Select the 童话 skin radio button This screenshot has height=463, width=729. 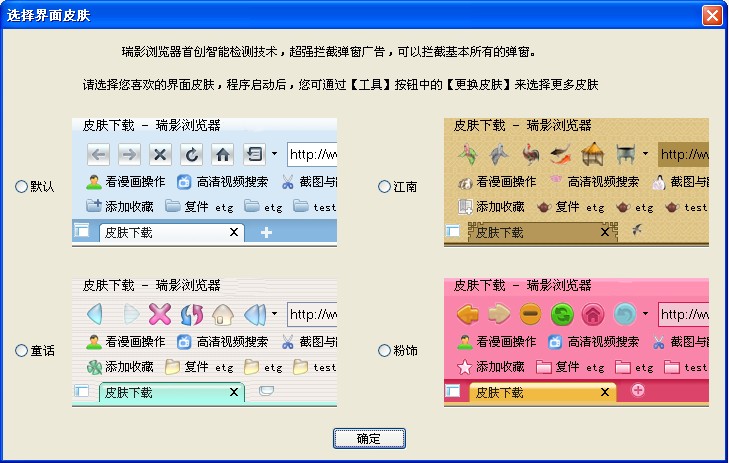(21, 351)
